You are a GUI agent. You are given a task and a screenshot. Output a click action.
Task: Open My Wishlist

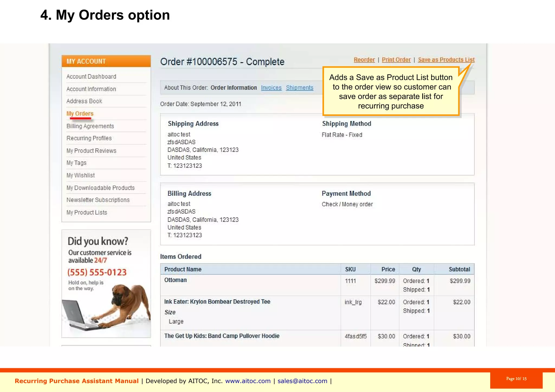(x=80, y=175)
